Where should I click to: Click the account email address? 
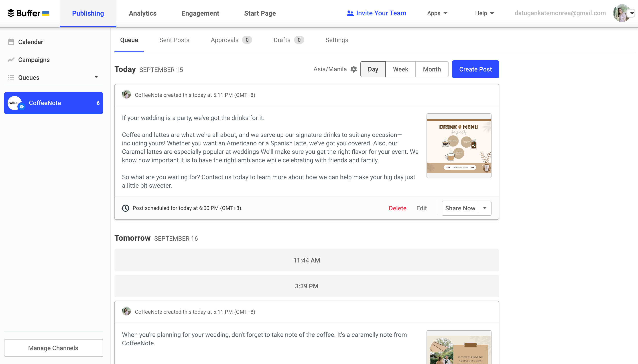coord(560,13)
